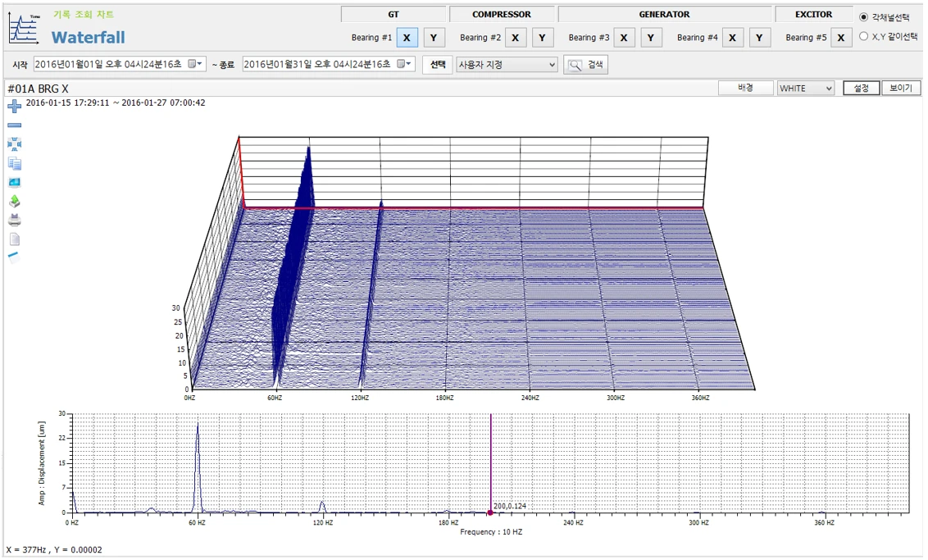Click the copy chart icon
The height and width of the screenshot is (560, 928).
pos(14,163)
